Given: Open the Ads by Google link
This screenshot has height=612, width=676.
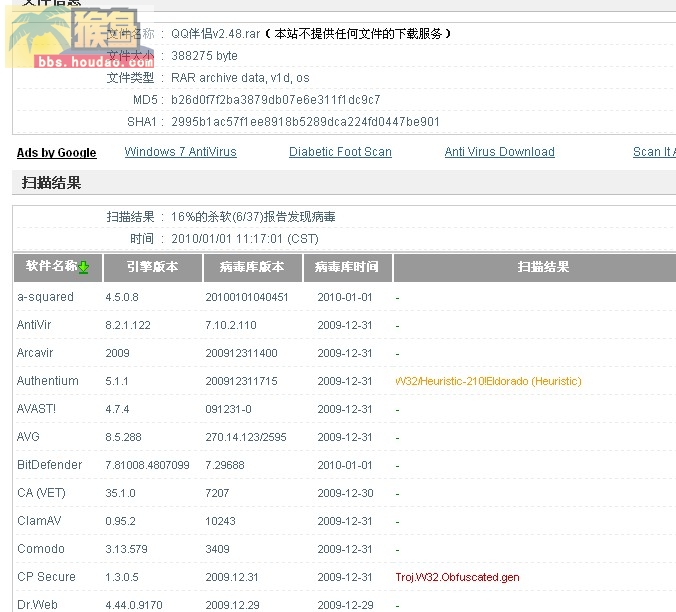Looking at the screenshot, I should click(x=56, y=153).
